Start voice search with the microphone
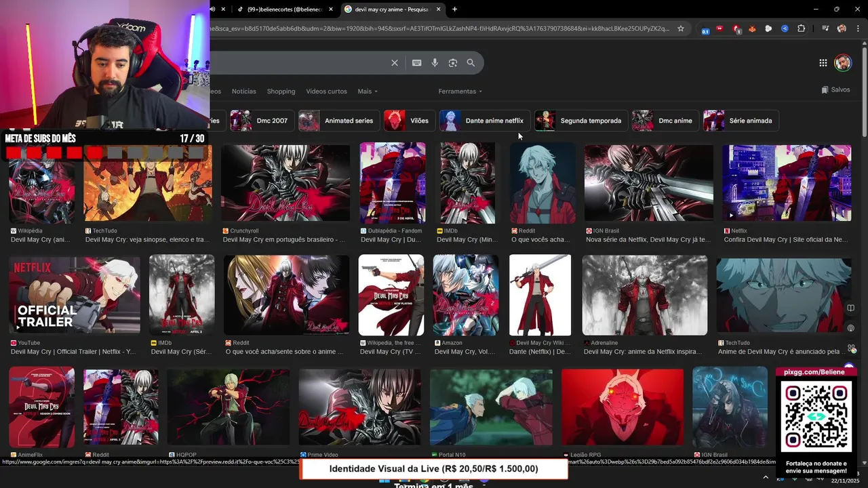This screenshot has width=868, height=488. tap(435, 63)
